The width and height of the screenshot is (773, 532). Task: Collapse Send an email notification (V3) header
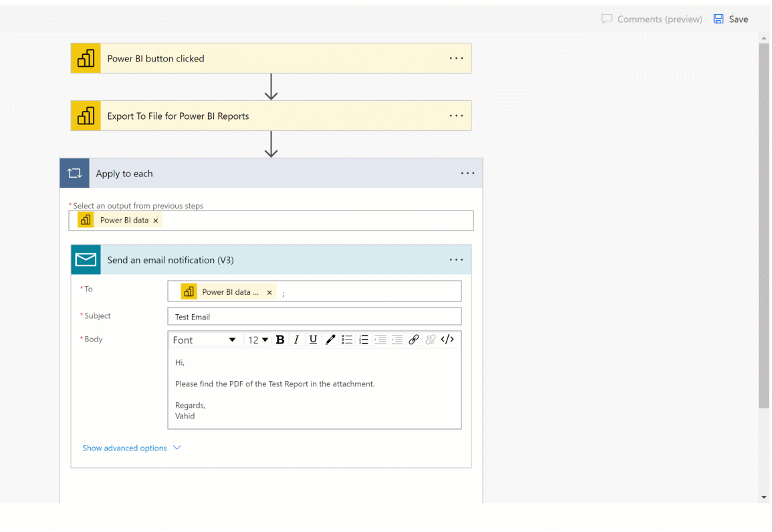click(x=271, y=259)
